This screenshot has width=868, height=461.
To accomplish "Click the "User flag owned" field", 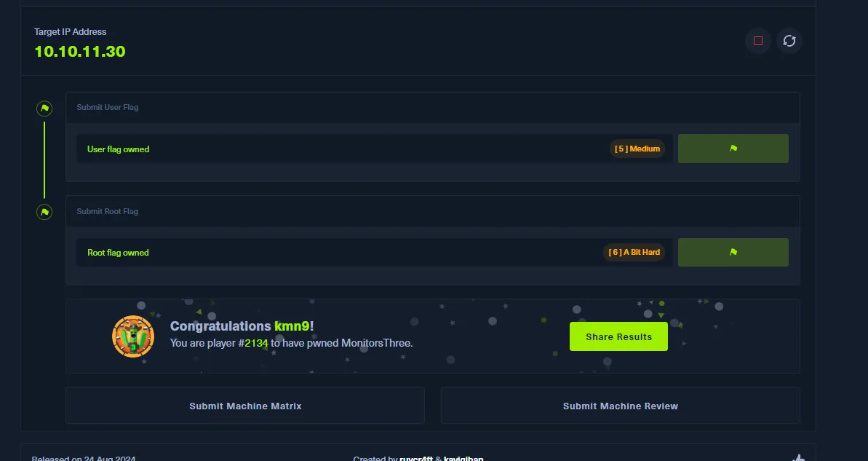I will (374, 149).
